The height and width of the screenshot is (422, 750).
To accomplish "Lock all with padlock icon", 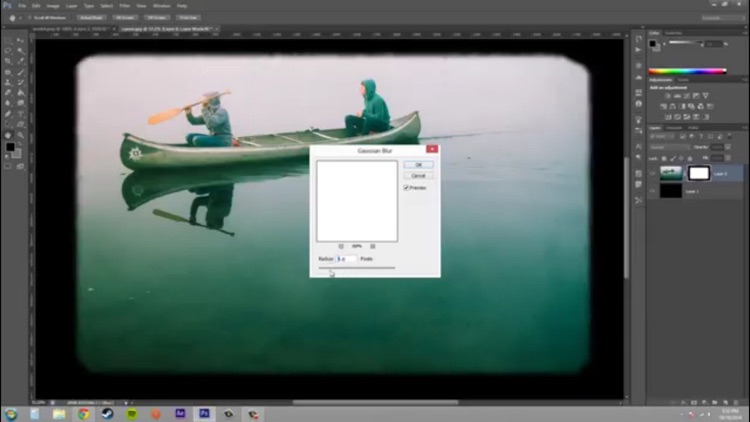I will (x=690, y=158).
